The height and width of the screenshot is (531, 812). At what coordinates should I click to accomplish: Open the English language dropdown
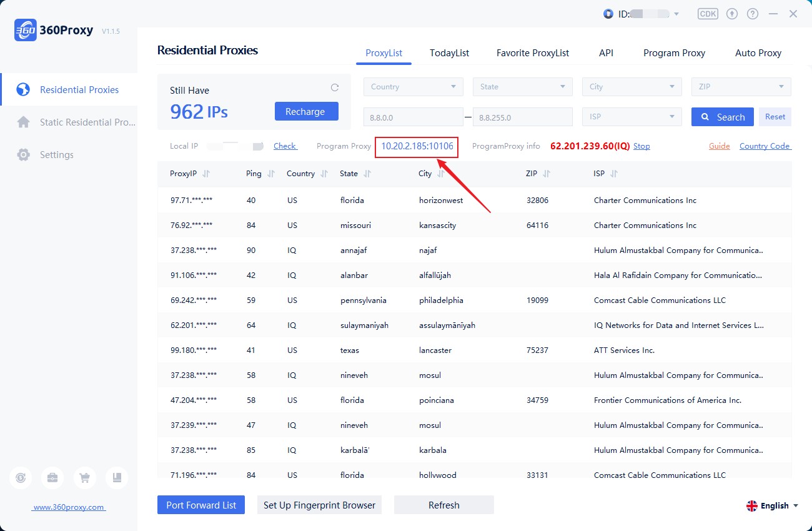(x=773, y=505)
